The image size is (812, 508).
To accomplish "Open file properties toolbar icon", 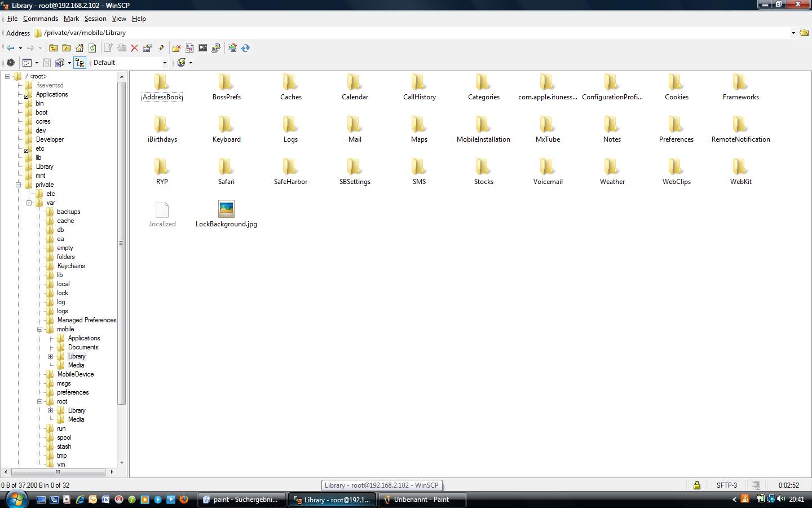I will (x=147, y=48).
